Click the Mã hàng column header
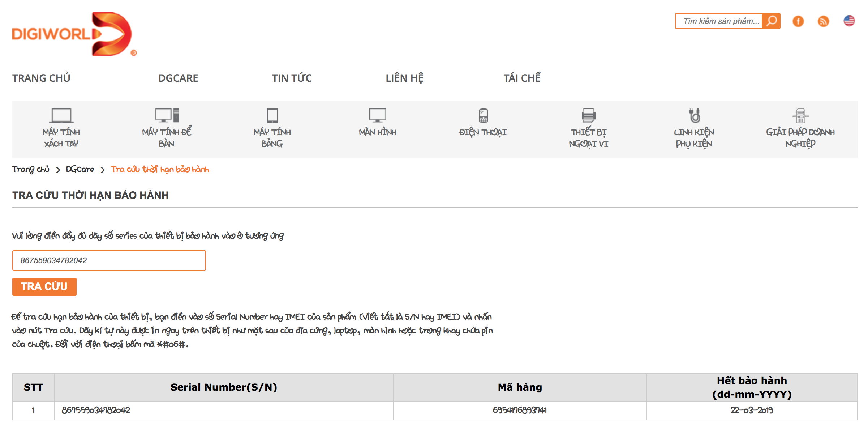 [x=520, y=387]
